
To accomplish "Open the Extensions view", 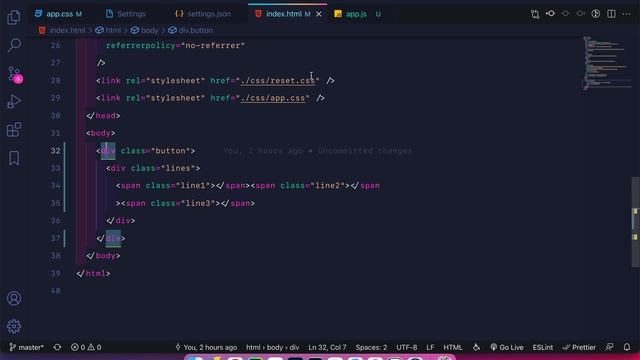I will tap(14, 130).
